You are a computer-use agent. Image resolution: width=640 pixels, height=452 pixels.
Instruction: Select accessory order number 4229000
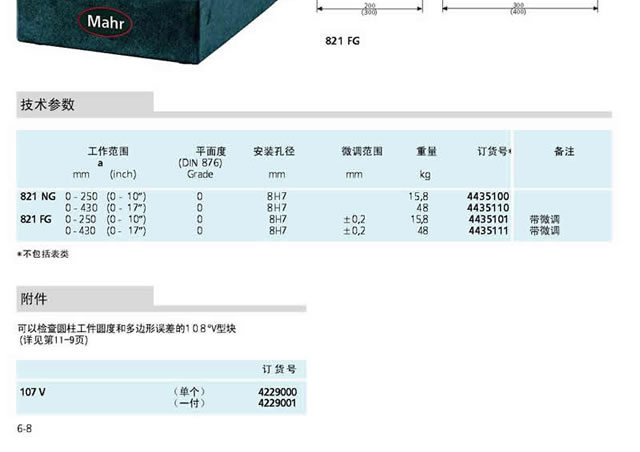tap(277, 392)
